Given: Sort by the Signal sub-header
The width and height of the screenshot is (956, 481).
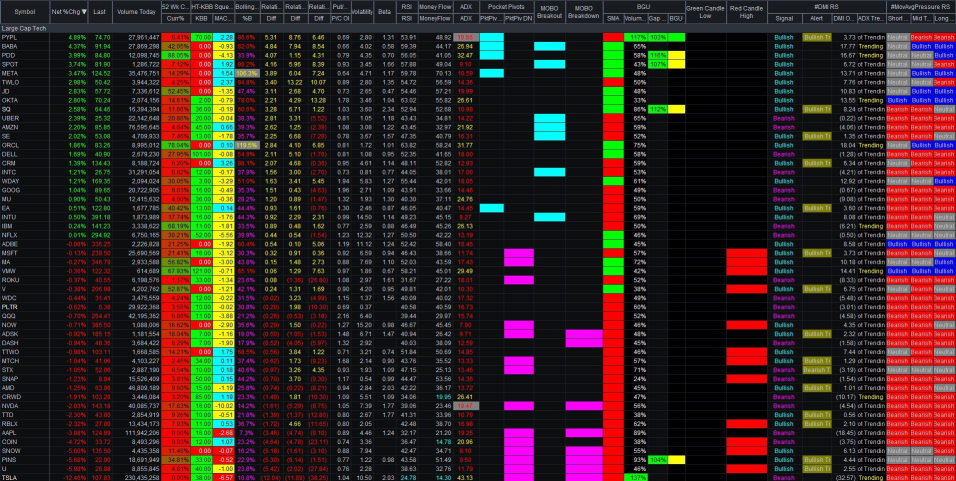Looking at the screenshot, I should tap(784, 20).
